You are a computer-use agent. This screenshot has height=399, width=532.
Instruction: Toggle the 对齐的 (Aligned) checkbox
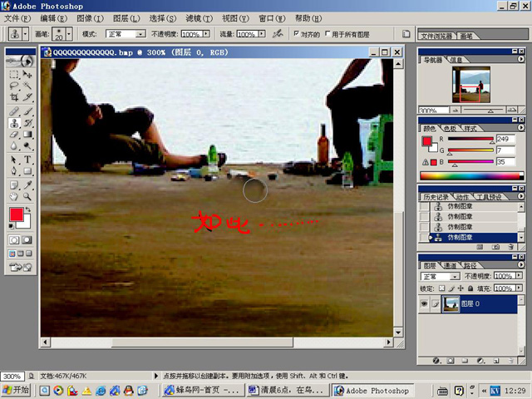coord(297,33)
